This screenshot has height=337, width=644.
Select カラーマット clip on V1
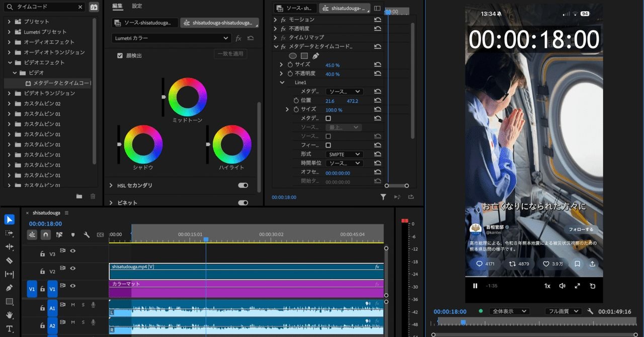point(246,289)
